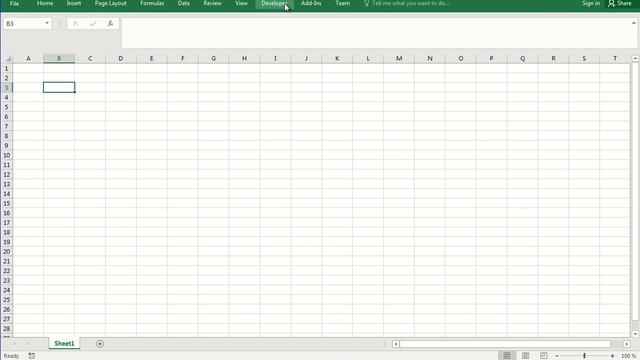The height and width of the screenshot is (360, 640).
Task: Click the horizontal scrollbar track
Action: pyautogui.click(x=504, y=344)
